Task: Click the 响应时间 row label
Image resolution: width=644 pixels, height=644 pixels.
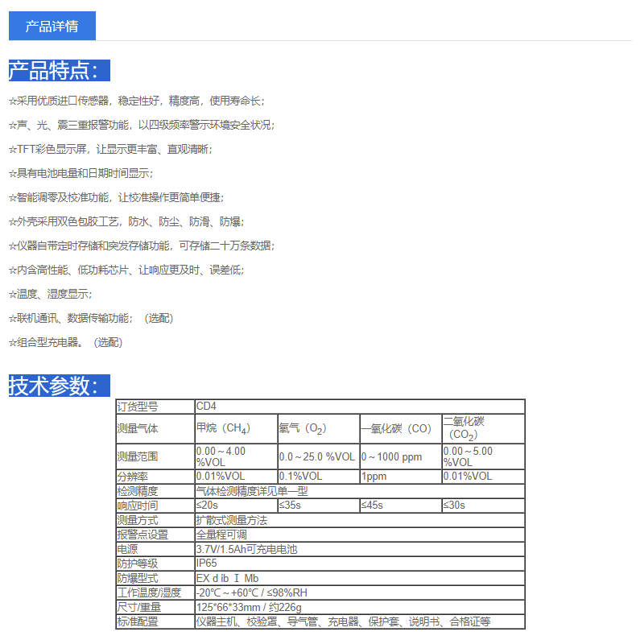Action: pos(138,506)
